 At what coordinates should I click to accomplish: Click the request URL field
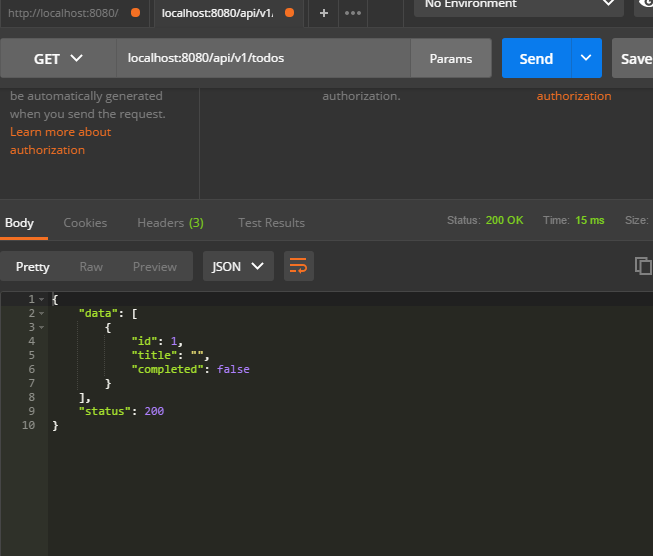click(x=263, y=58)
